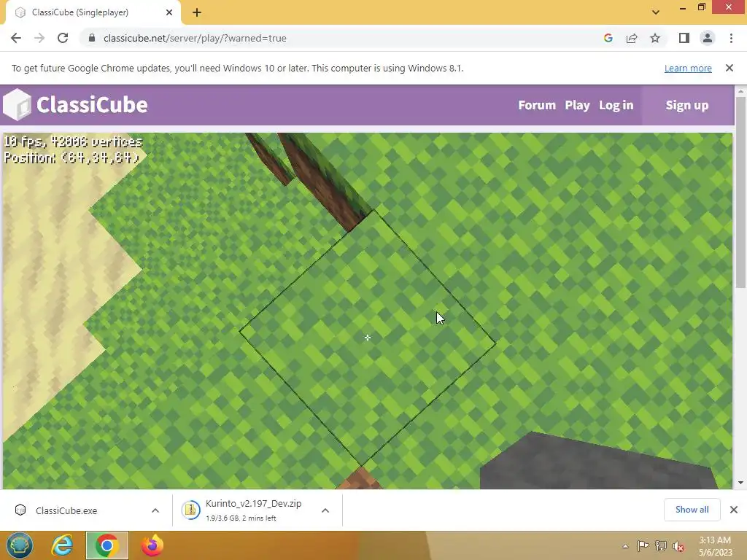Open the tab search dropdown

coord(656,12)
